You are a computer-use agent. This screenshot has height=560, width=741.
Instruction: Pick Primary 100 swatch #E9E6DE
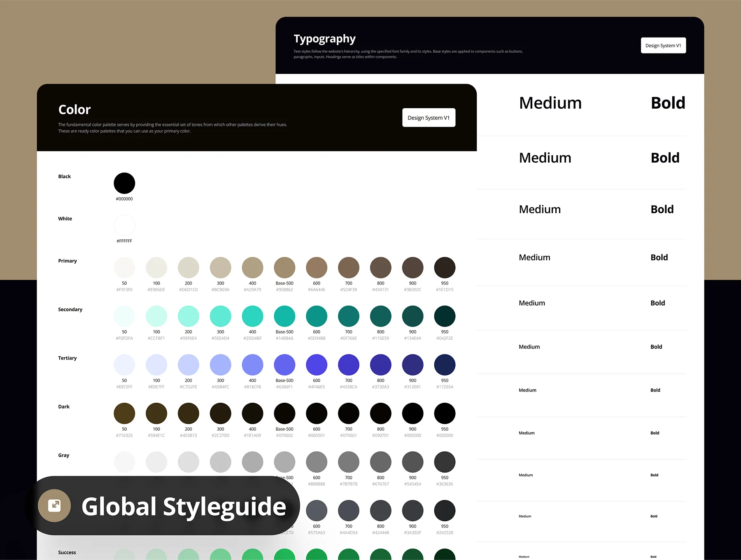click(156, 268)
